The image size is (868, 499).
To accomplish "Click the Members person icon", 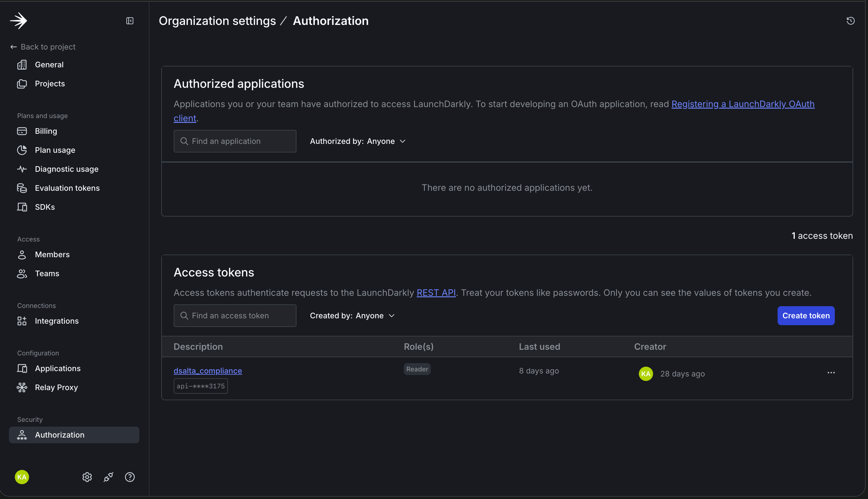I will (22, 255).
